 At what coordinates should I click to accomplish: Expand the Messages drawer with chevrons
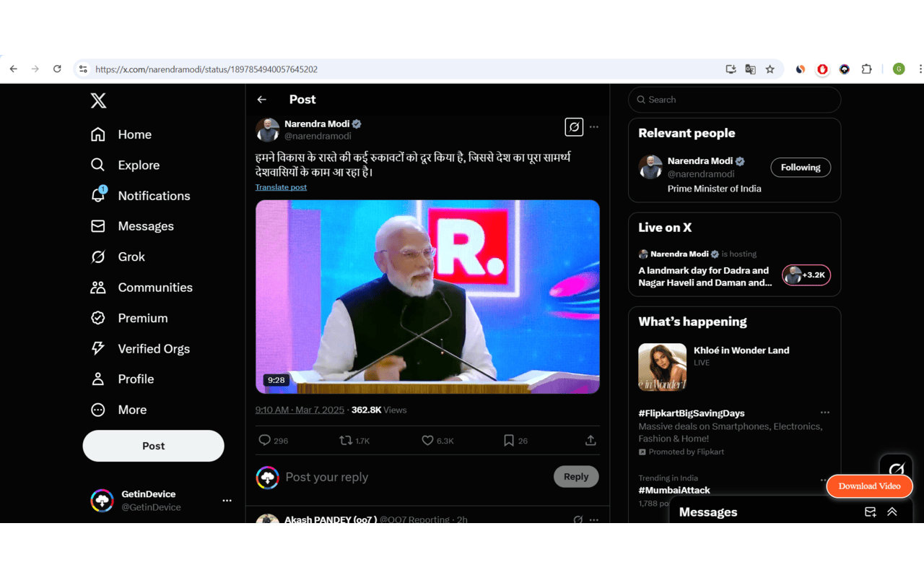[892, 512]
